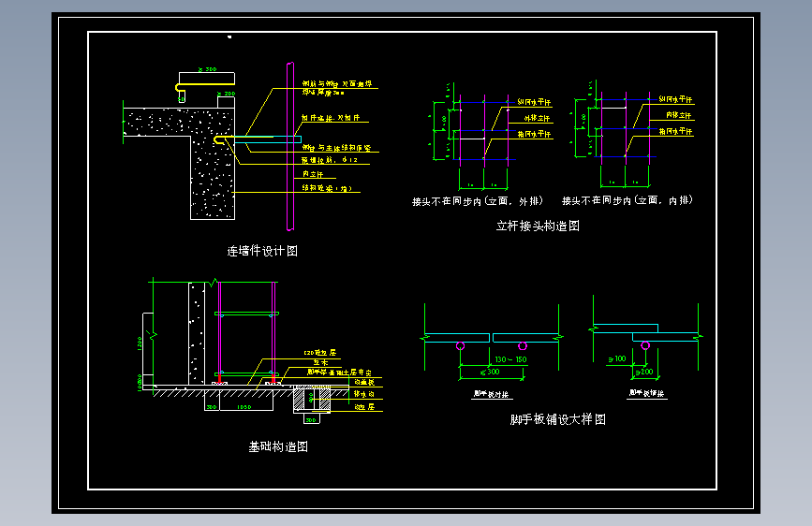
Task: Select the ≥300 dimension above wall-tie detail
Action: pyautogui.click(x=208, y=69)
